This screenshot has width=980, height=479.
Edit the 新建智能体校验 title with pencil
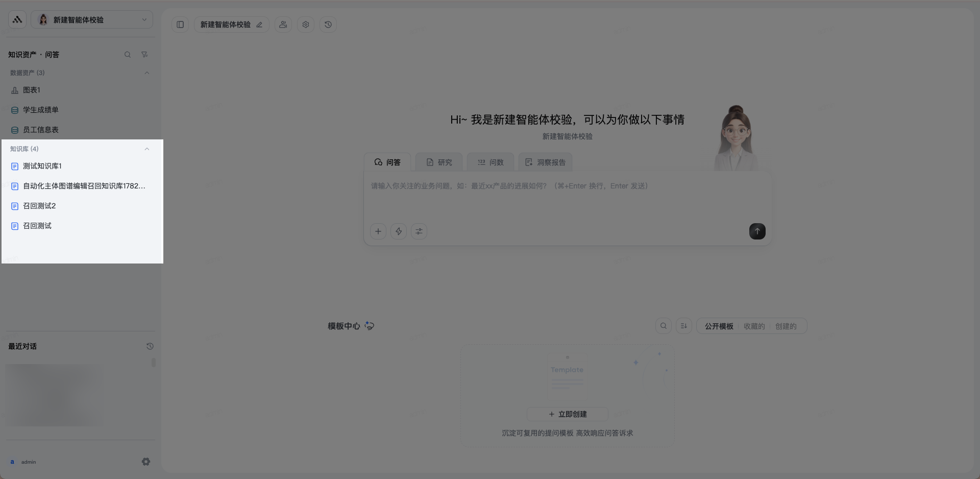click(259, 25)
